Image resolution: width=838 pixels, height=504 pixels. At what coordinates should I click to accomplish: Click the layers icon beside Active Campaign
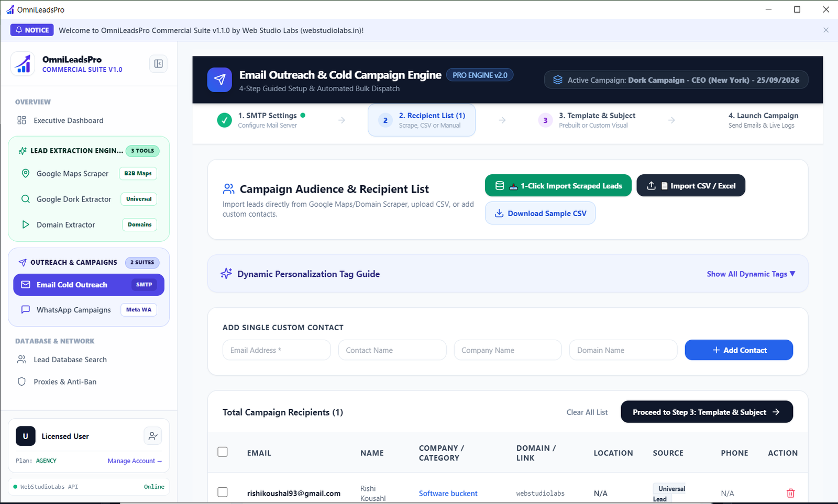coord(558,80)
